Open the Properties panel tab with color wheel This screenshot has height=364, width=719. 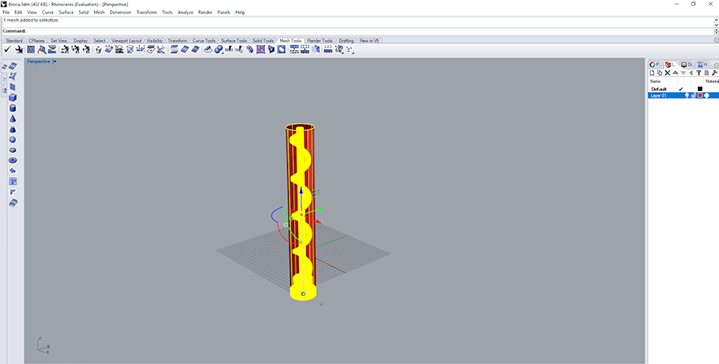[655, 65]
